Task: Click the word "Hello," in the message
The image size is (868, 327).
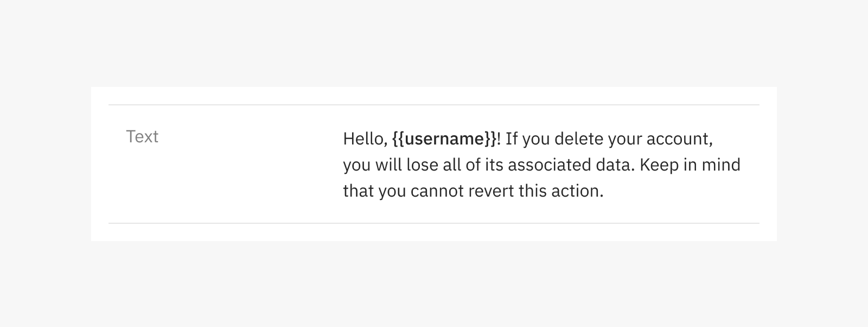Action: (x=365, y=139)
